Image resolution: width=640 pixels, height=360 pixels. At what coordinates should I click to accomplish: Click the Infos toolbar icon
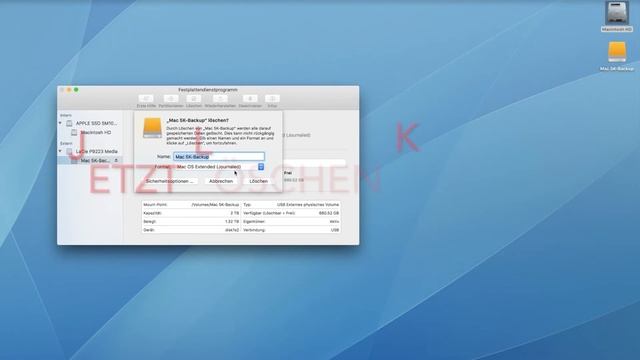point(272,98)
